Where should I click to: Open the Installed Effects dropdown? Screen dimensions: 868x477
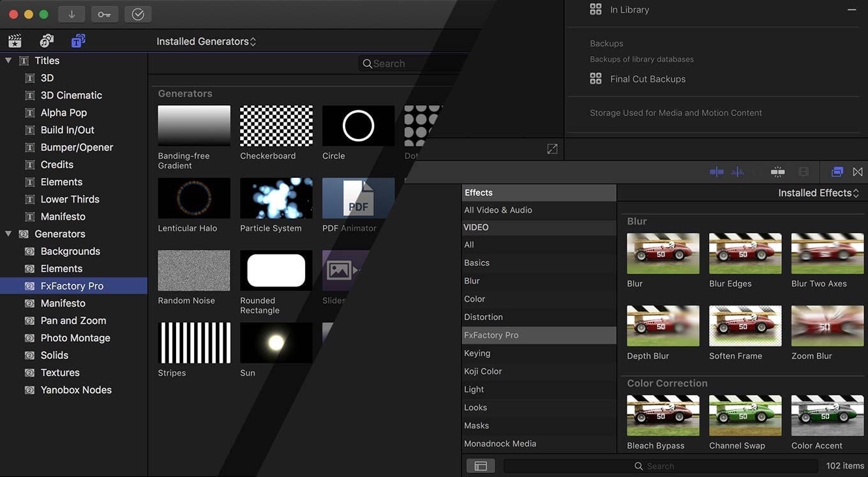tap(819, 192)
